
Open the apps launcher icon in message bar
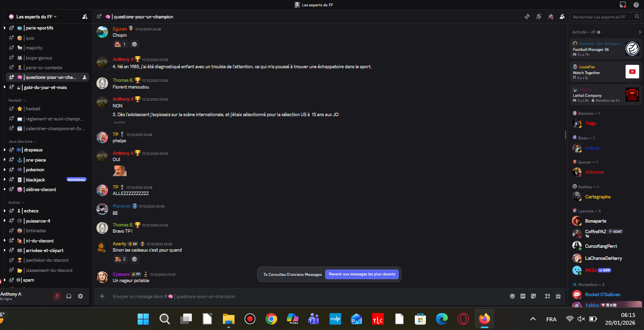point(548,296)
